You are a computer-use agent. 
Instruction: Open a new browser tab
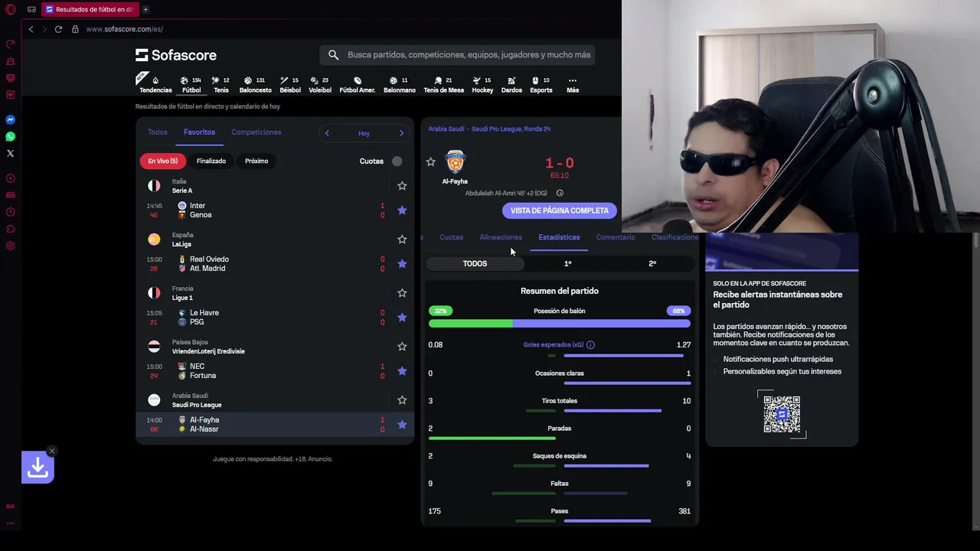point(145,9)
